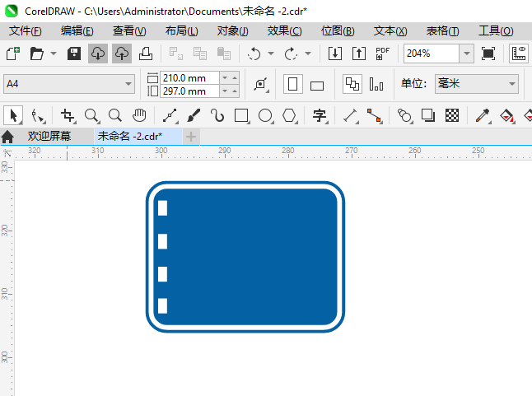Switch to the 欢迎屏幕 tab
This screenshot has width=532, height=396.
pos(49,137)
